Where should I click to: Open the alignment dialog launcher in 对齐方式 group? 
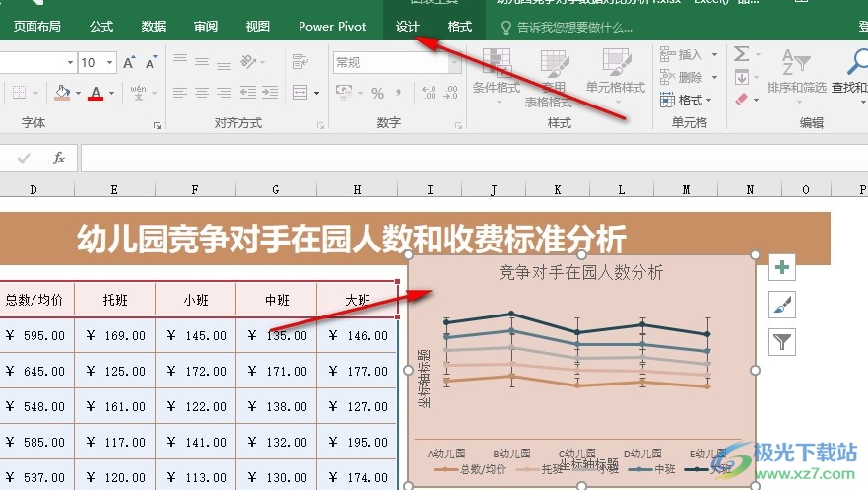pos(320,125)
